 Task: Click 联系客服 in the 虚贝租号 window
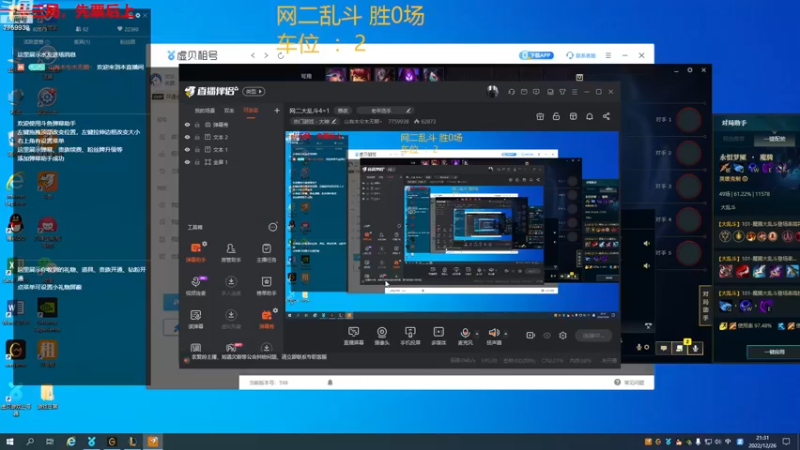[x=581, y=55]
